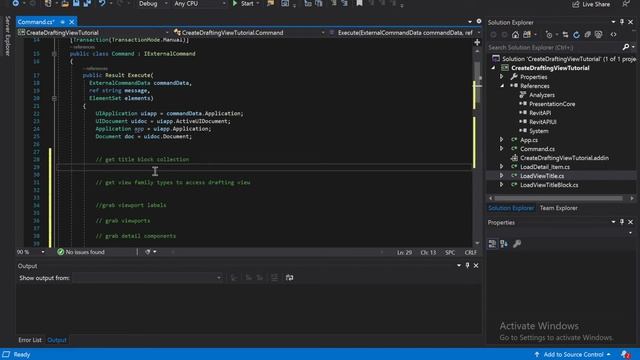Expand the Command.cs node in Solution Explorer

502,149
